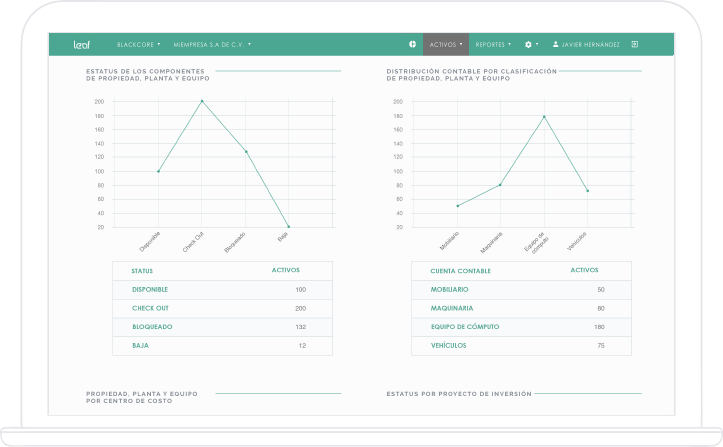Click the logout icon at navbar end

(x=635, y=45)
